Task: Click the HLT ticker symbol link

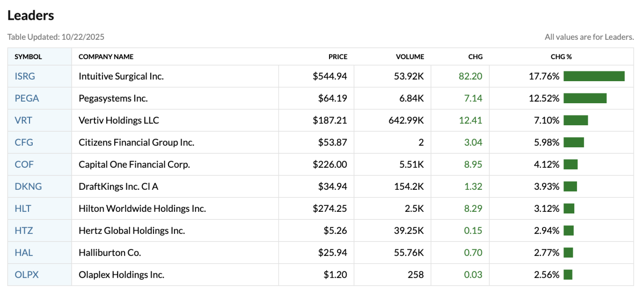Action: 24,209
